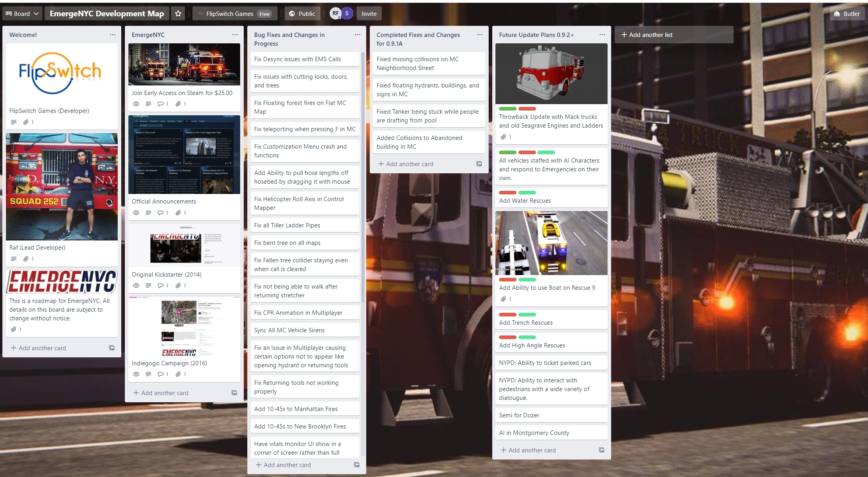Click description icon on Original Kickstarter card

[148, 285]
